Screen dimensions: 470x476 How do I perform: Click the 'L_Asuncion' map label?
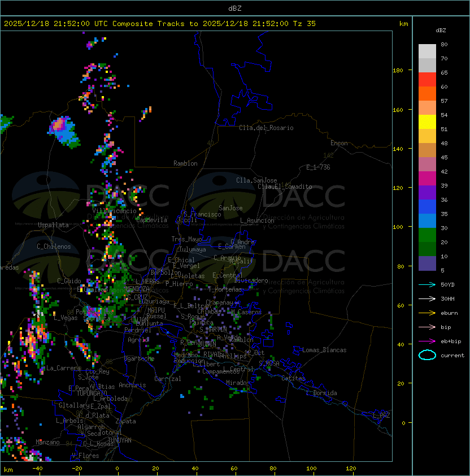tap(257, 220)
